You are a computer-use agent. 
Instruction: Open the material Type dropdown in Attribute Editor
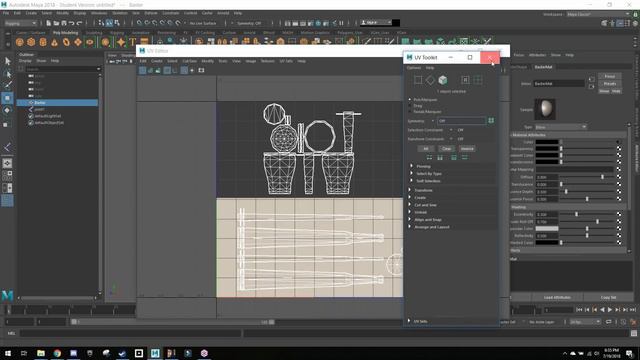561,127
